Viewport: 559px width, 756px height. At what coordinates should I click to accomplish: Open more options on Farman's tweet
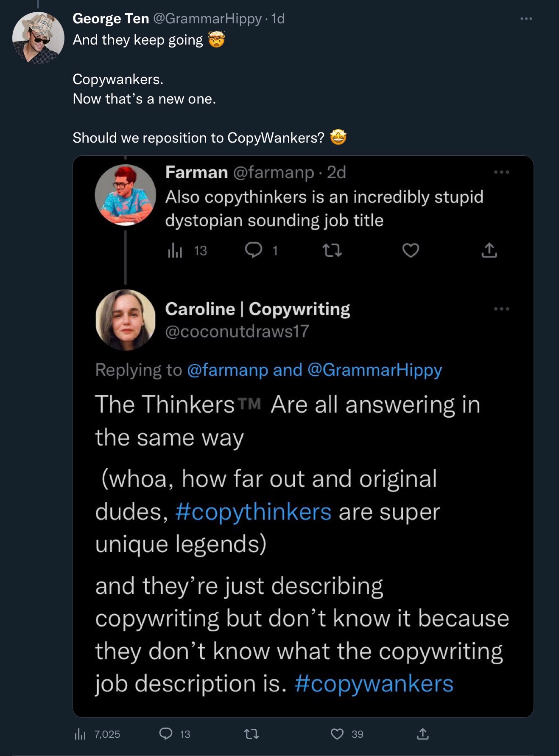501,172
